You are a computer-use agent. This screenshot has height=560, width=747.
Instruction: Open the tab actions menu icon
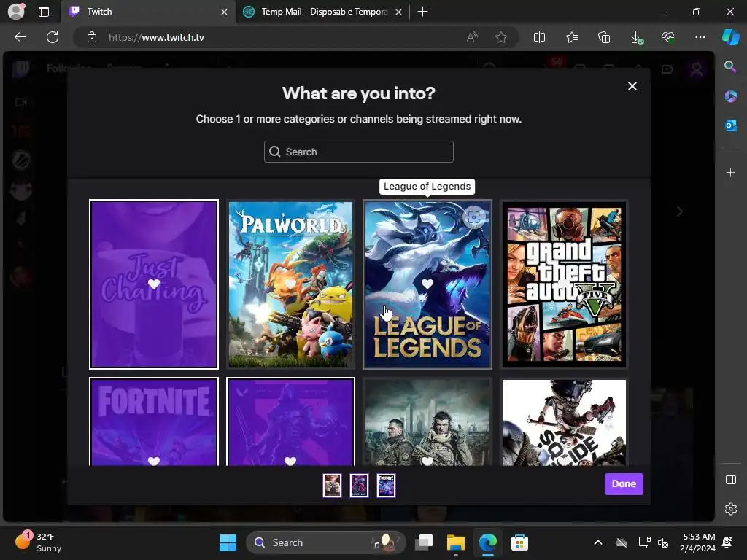pos(43,12)
